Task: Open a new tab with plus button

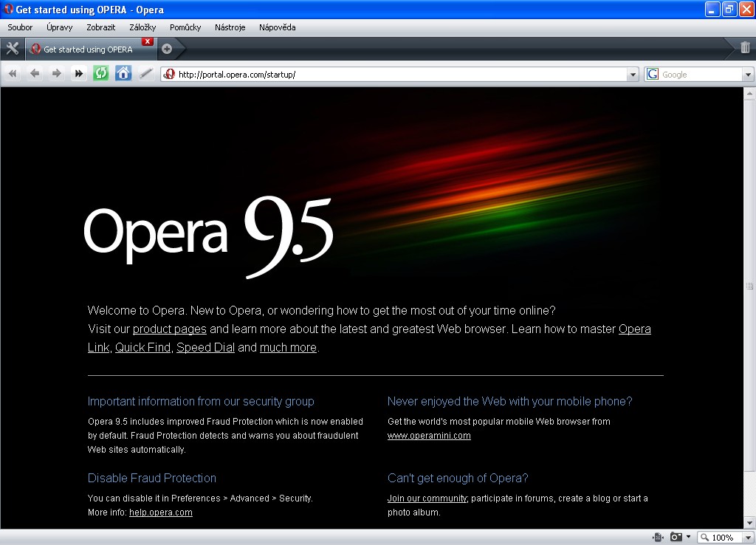Action: 167,49
